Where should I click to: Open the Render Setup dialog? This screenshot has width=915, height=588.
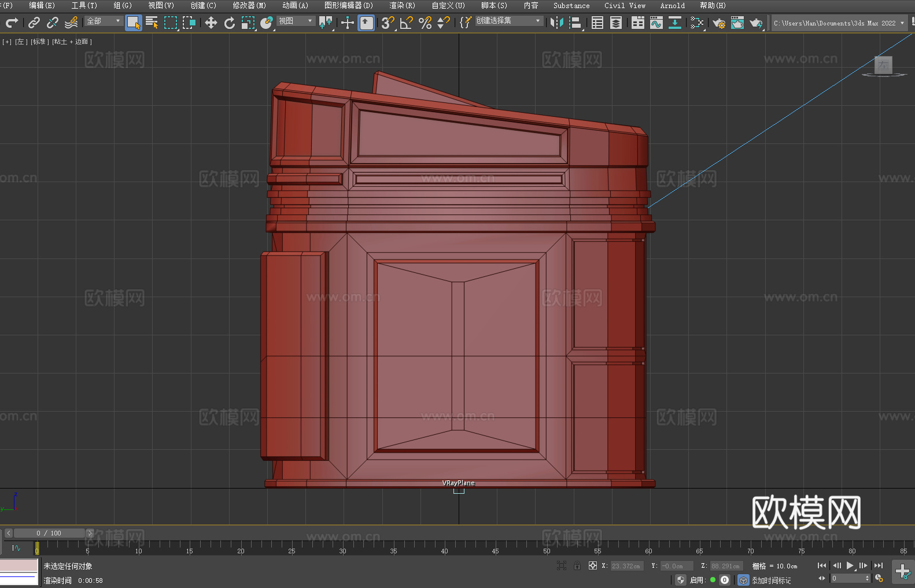pos(719,23)
